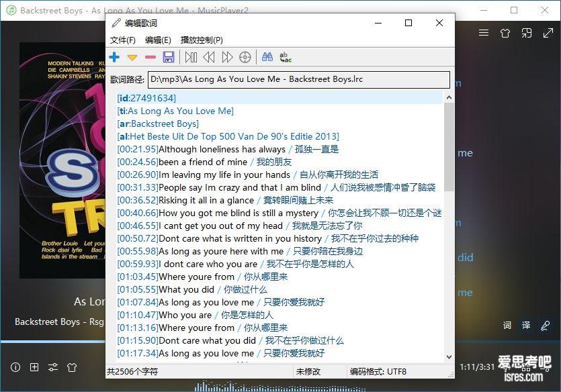Viewport: 561px width, 392px height.
Task: Click the lyric editor scroll up arrow
Action: [449, 97]
